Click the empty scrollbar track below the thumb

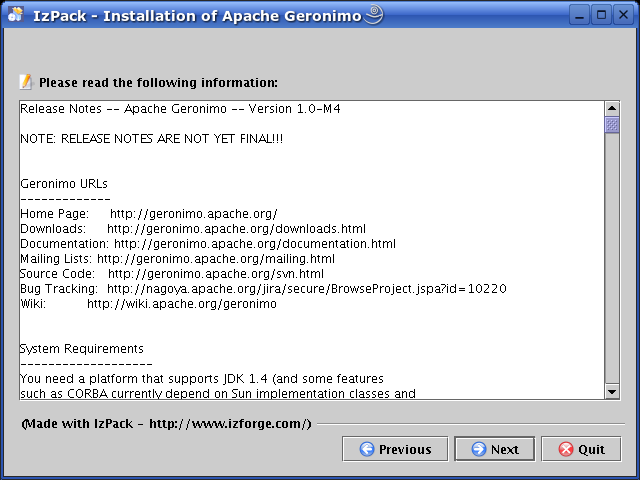click(x=612, y=260)
